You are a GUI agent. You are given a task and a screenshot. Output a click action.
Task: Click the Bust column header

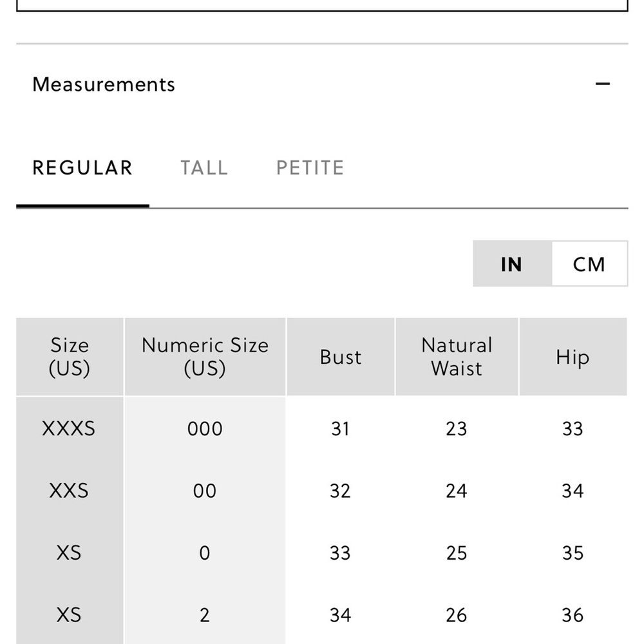(x=341, y=357)
